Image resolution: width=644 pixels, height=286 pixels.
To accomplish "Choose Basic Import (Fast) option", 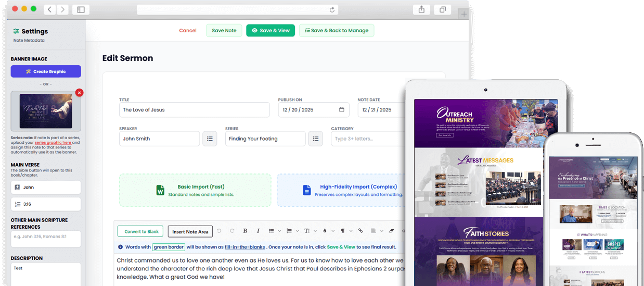I will tap(195, 191).
